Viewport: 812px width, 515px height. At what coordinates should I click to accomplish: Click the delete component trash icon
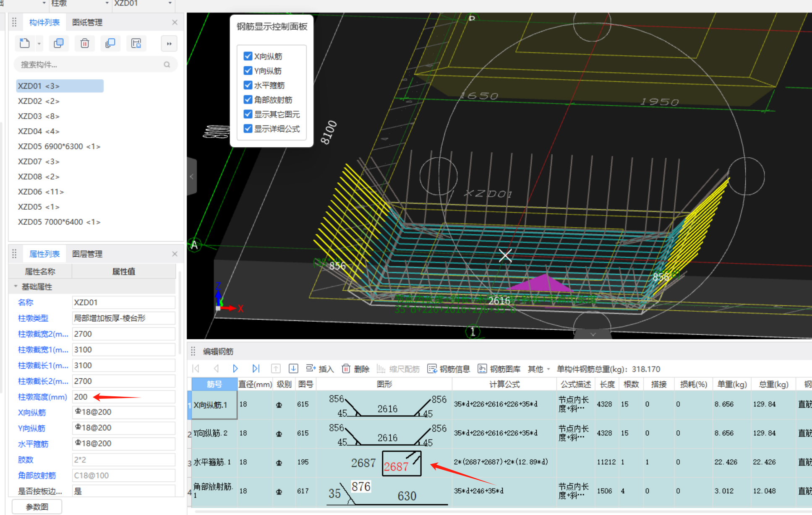pyautogui.click(x=85, y=43)
